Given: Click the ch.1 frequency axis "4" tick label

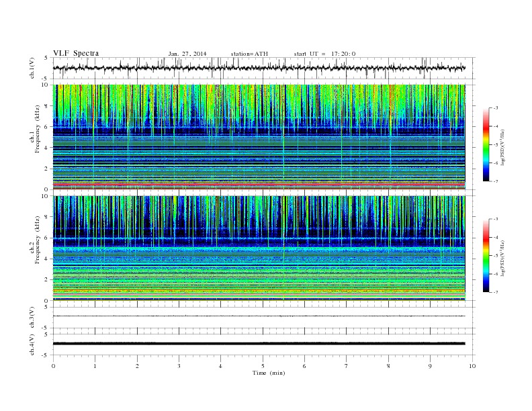Looking at the screenshot, I should coord(46,148).
